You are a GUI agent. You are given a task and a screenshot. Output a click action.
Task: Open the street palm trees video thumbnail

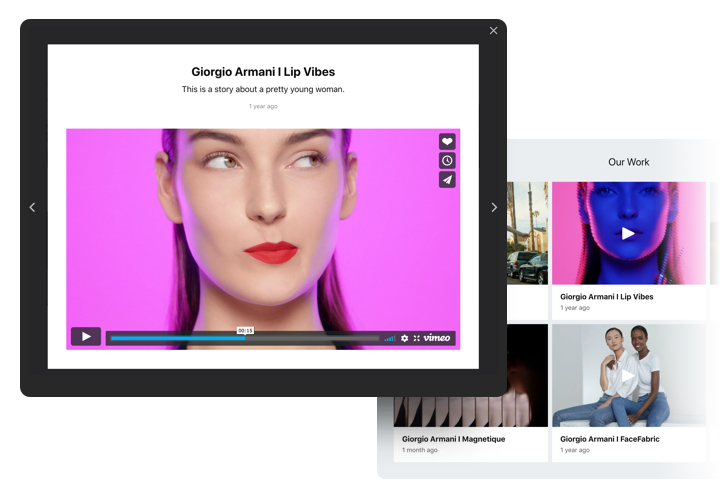point(527,233)
